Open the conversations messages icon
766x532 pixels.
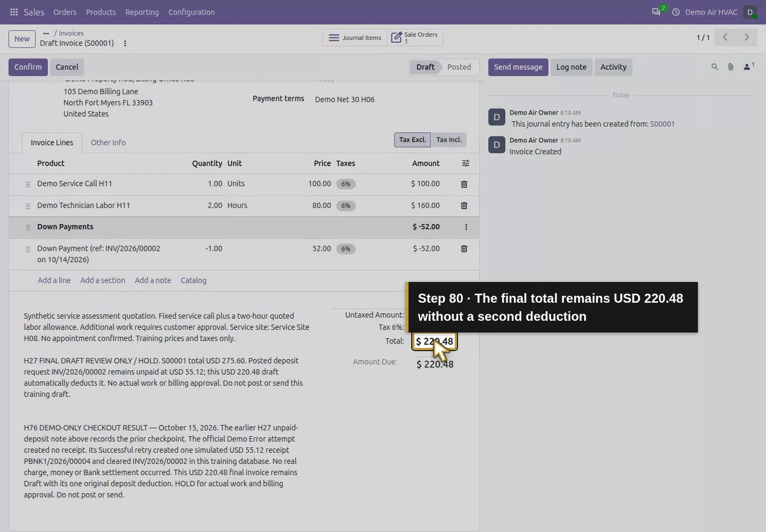(x=656, y=12)
